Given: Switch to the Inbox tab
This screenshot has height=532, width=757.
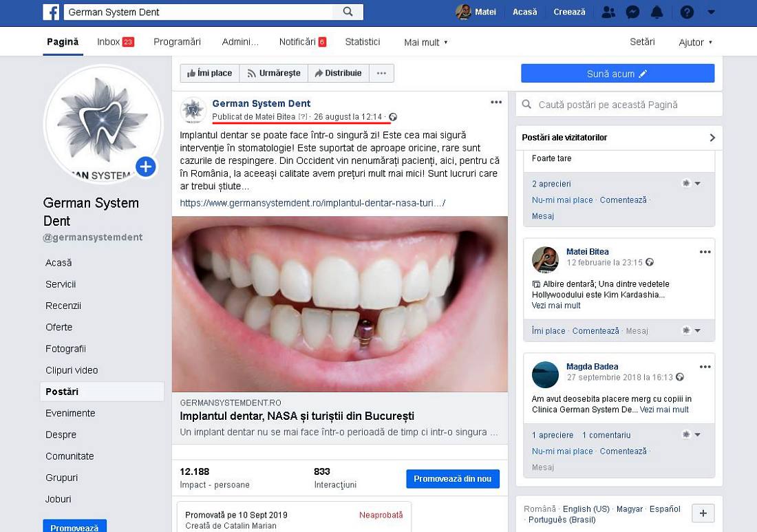Looking at the screenshot, I should (x=114, y=42).
